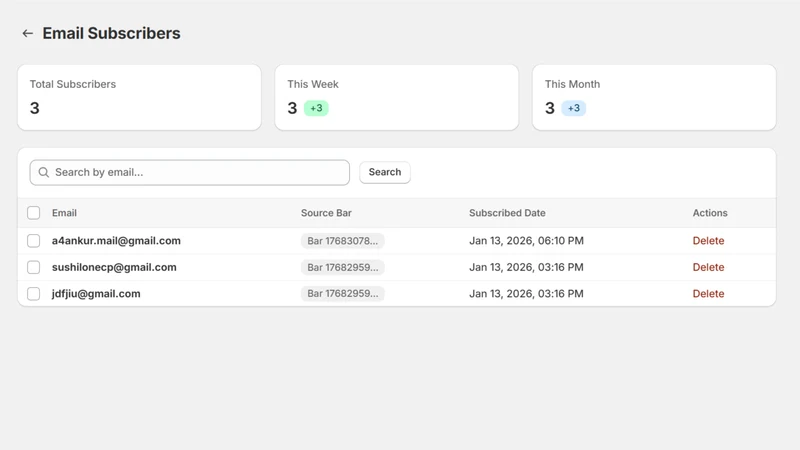Select the a4ankur.mail@gmail.com row checkbox
Image resolution: width=800 pixels, height=450 pixels.
click(x=34, y=241)
